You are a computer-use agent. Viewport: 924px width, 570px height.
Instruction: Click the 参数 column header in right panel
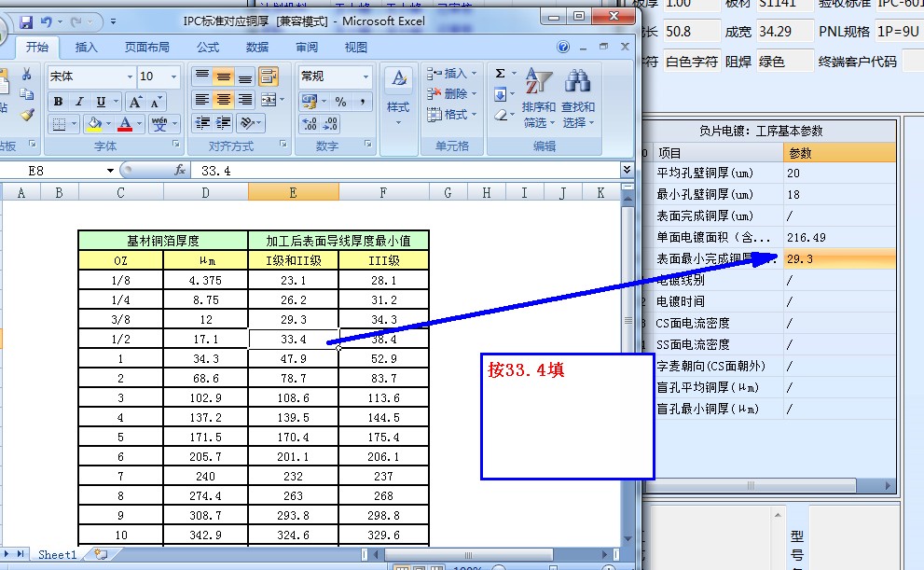tap(839, 153)
